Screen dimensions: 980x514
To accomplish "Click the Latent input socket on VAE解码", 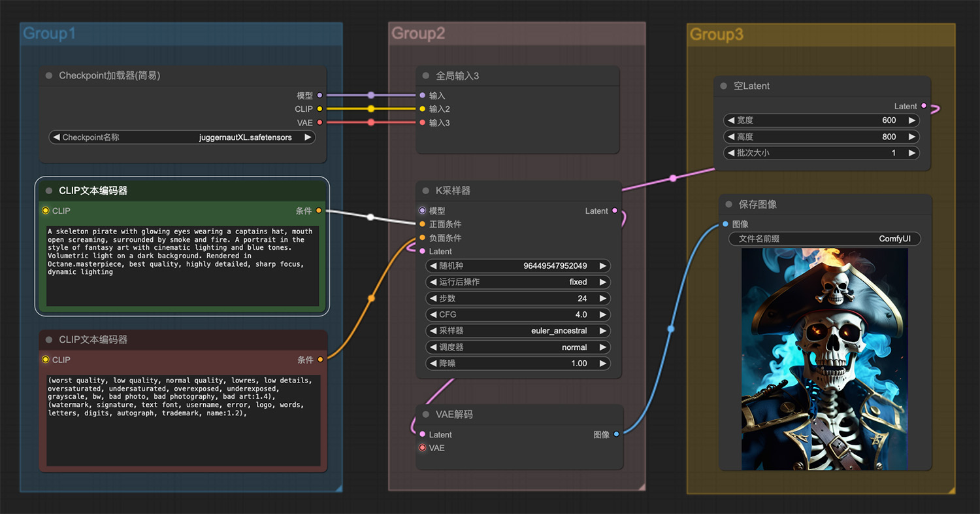I will click(x=423, y=434).
